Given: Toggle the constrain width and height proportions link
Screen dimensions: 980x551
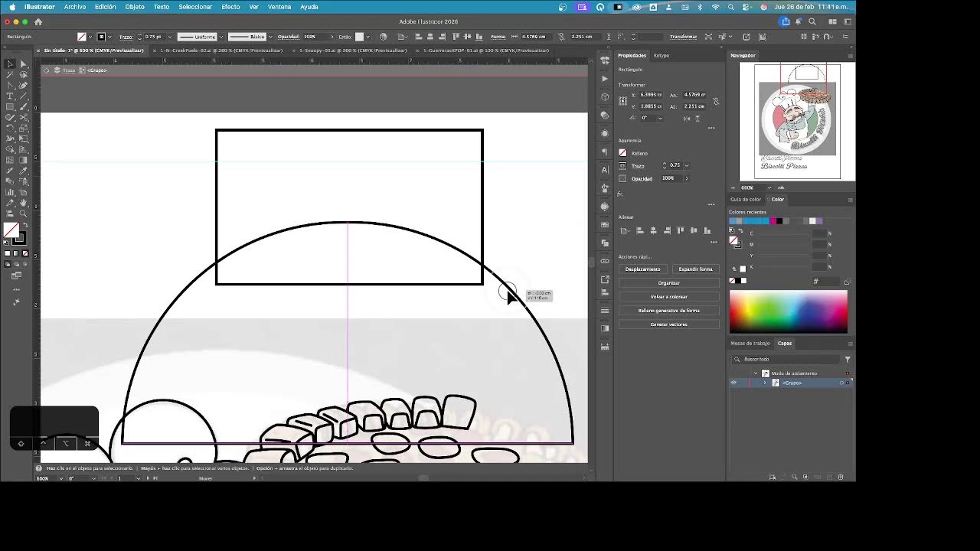Looking at the screenshot, I should [x=716, y=101].
